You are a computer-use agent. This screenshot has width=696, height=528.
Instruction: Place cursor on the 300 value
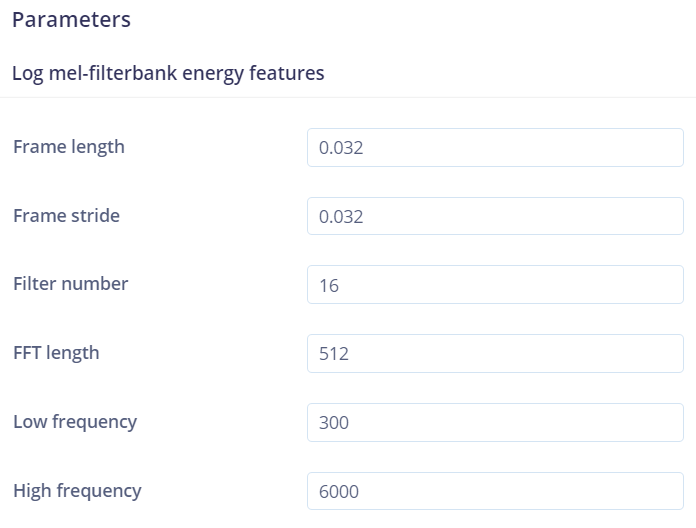[x=333, y=423]
